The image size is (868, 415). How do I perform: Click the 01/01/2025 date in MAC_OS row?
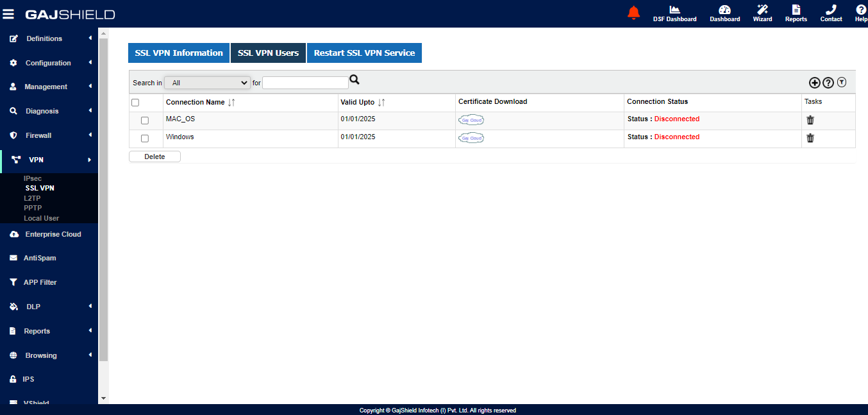(358, 119)
